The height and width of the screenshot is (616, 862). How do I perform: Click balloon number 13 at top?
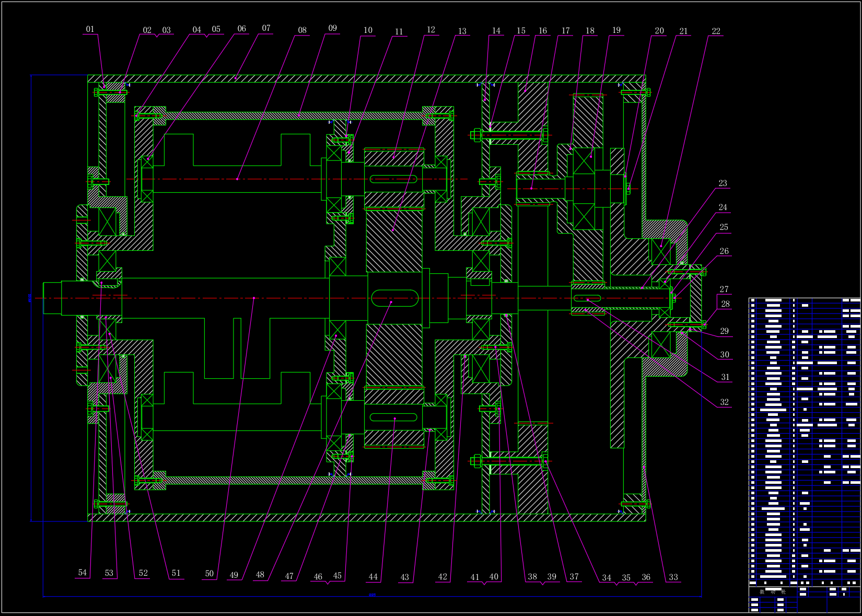(x=462, y=31)
